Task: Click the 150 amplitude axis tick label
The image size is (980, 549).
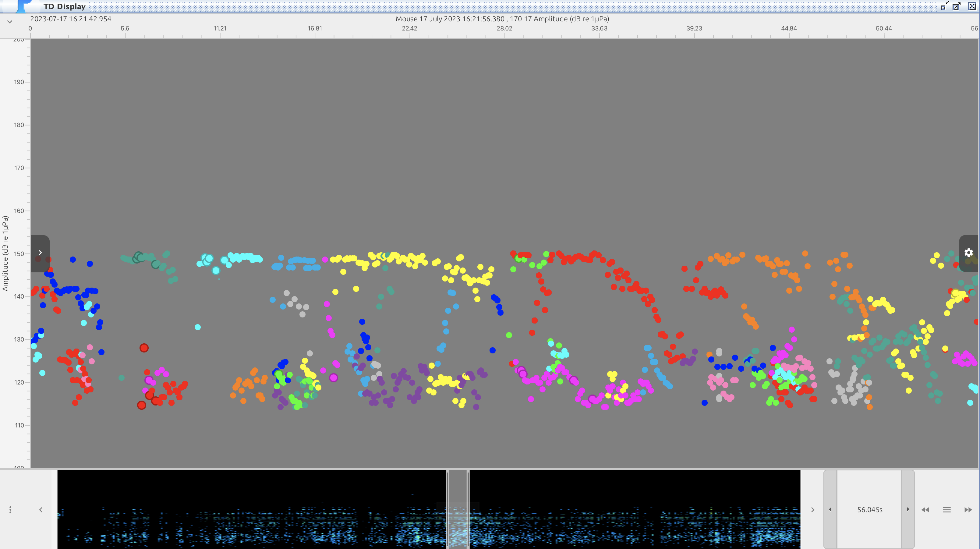Action: click(x=19, y=254)
